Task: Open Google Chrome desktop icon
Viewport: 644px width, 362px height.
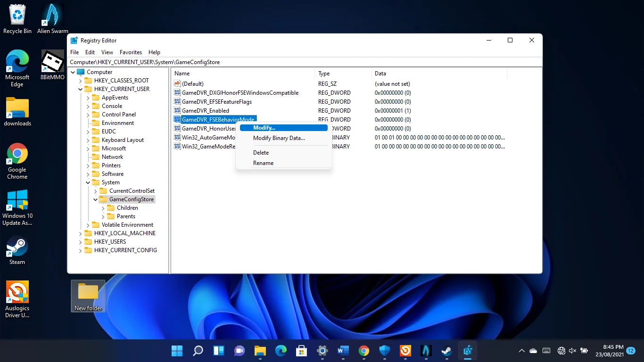Action: pos(17,161)
